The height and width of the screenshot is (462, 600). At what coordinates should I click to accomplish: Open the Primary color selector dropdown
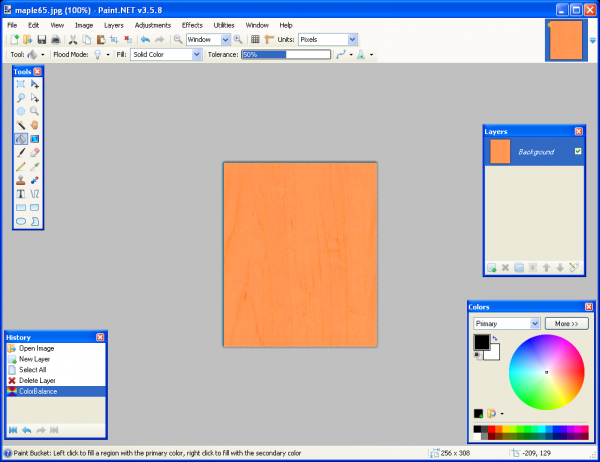(507, 324)
